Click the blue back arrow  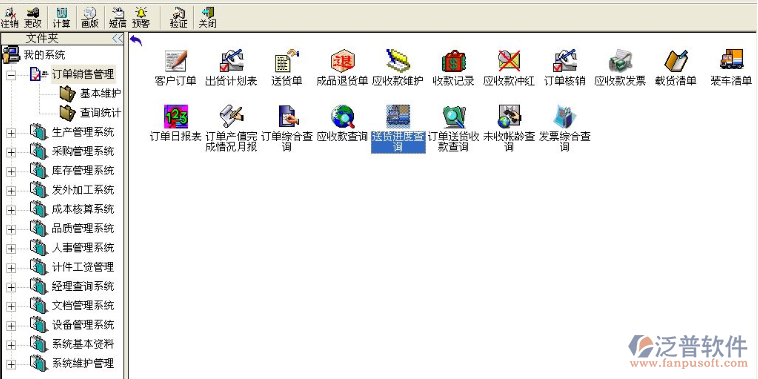pos(136,41)
